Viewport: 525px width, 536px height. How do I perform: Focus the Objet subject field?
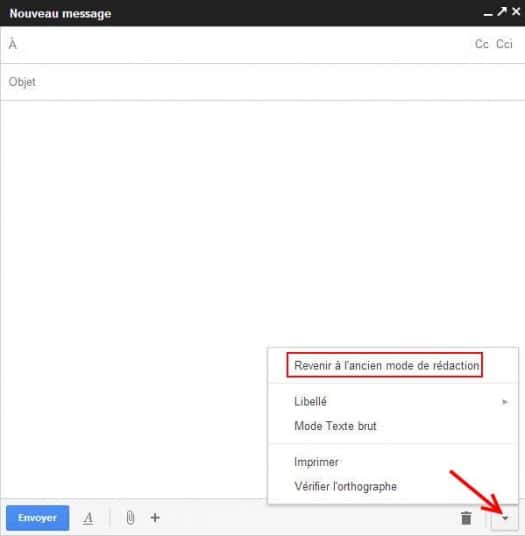[262, 82]
